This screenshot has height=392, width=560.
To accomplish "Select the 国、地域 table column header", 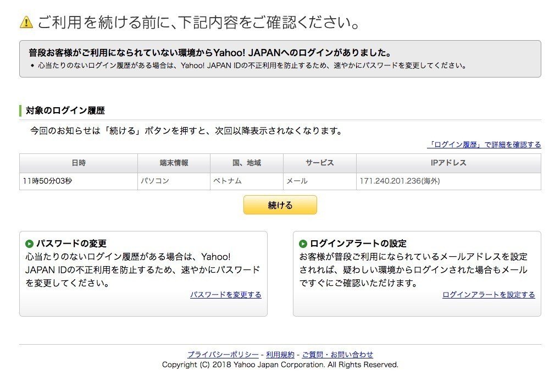I will [246, 163].
